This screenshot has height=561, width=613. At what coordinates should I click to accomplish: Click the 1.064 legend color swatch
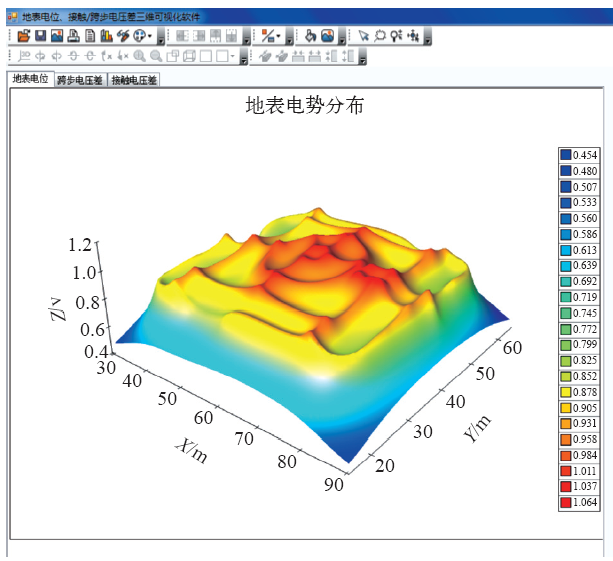(565, 502)
